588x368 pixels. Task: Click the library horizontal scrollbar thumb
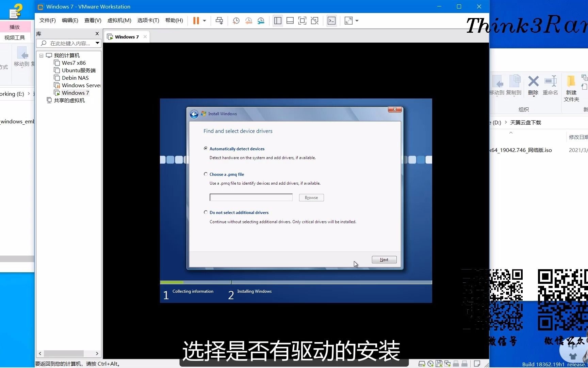pyautogui.click(x=64, y=354)
